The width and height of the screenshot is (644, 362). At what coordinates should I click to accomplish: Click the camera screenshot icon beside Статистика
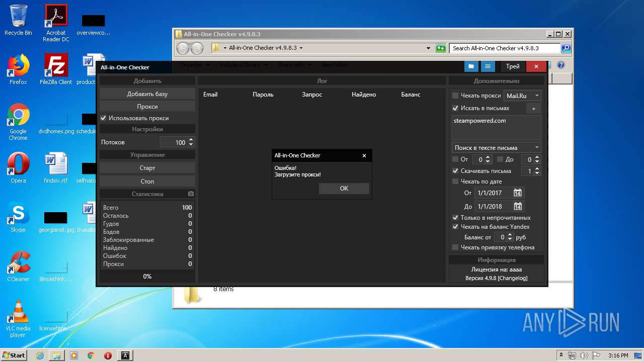[191, 194]
